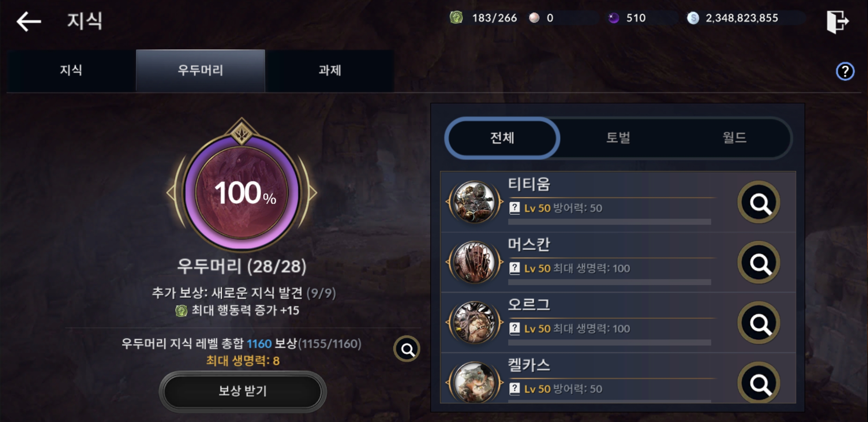The height and width of the screenshot is (422, 868).
Task: Click the 100% boss progress gauge
Action: point(242,192)
